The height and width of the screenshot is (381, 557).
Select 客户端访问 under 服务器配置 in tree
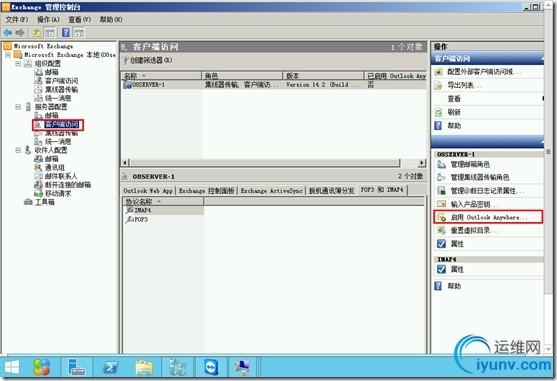[x=61, y=124]
